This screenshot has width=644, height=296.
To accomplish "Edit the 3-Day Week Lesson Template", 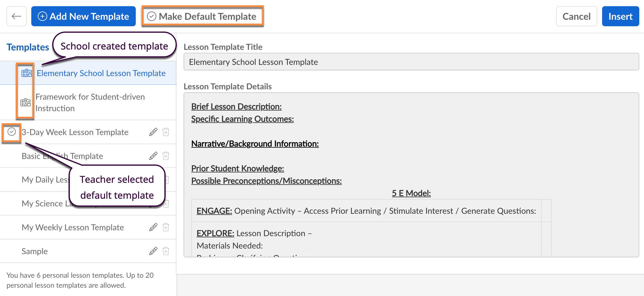I will tap(153, 132).
